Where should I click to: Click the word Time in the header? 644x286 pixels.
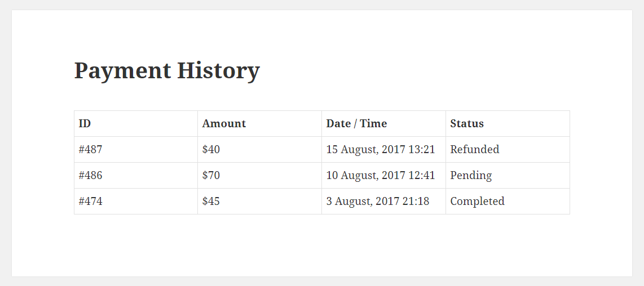[374, 123]
